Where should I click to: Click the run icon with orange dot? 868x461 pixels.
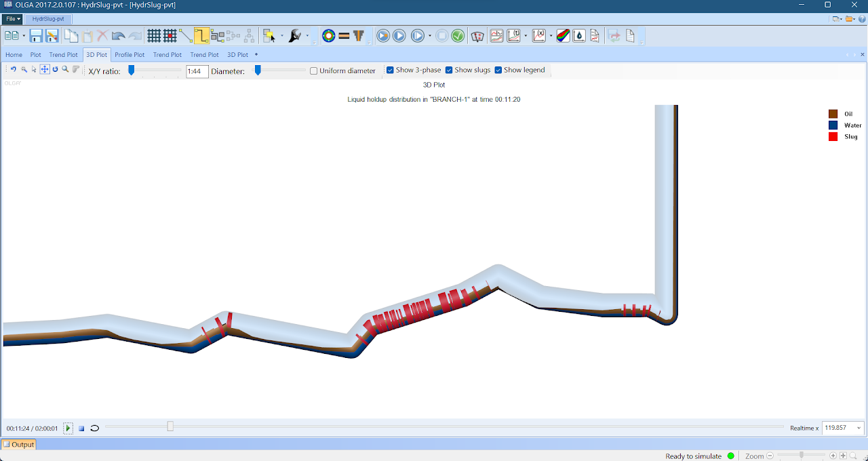(x=383, y=36)
